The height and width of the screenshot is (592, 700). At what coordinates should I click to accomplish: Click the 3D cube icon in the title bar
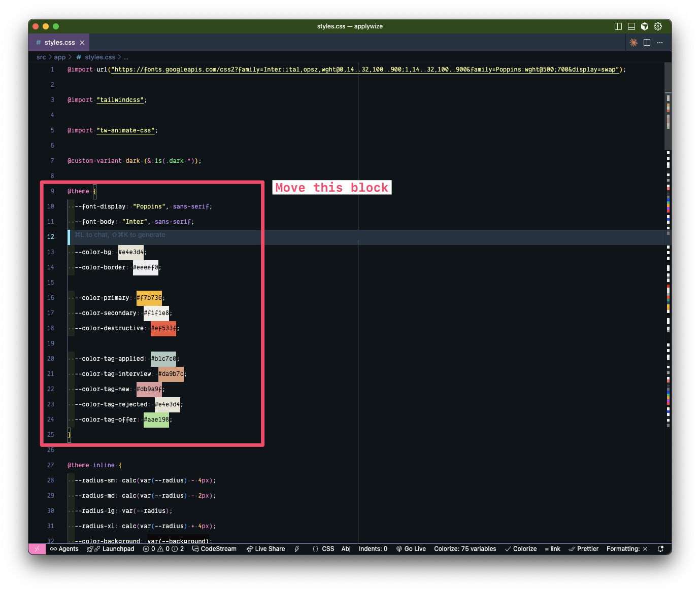[x=645, y=26]
